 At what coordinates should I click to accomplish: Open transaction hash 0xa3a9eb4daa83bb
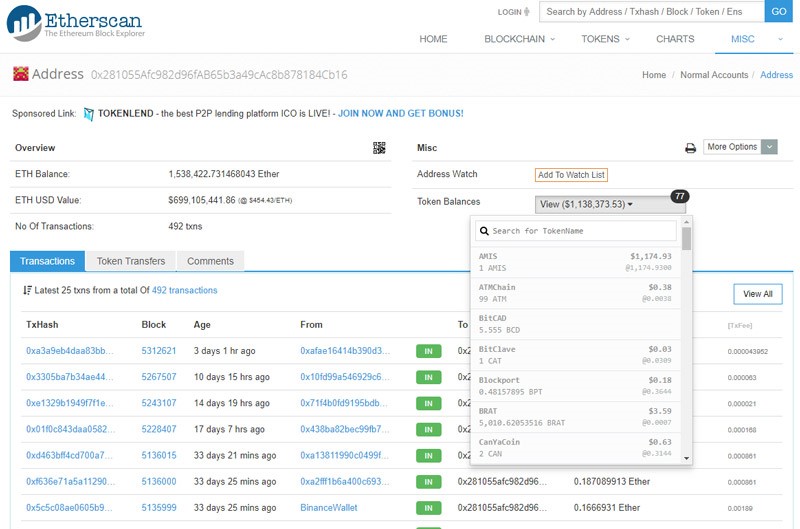[x=69, y=350]
